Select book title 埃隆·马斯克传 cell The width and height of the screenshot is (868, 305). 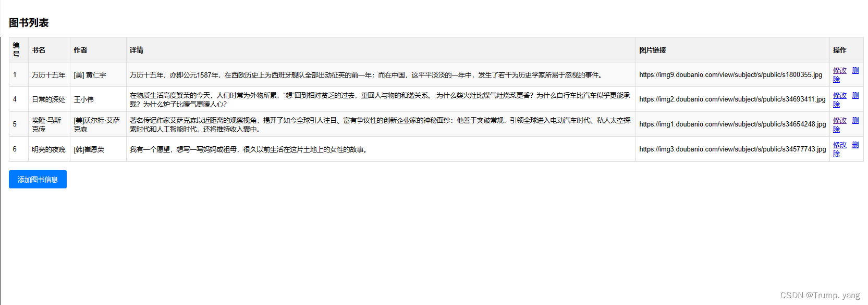click(x=49, y=124)
